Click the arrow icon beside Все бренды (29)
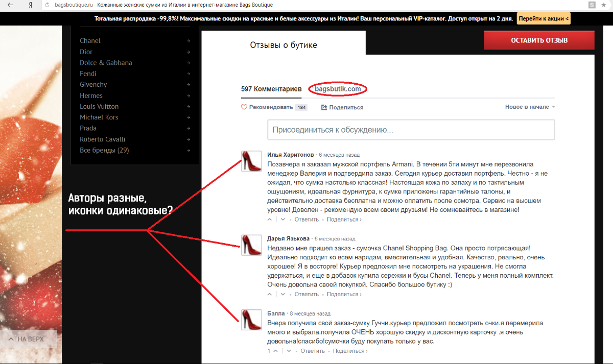 [188, 151]
